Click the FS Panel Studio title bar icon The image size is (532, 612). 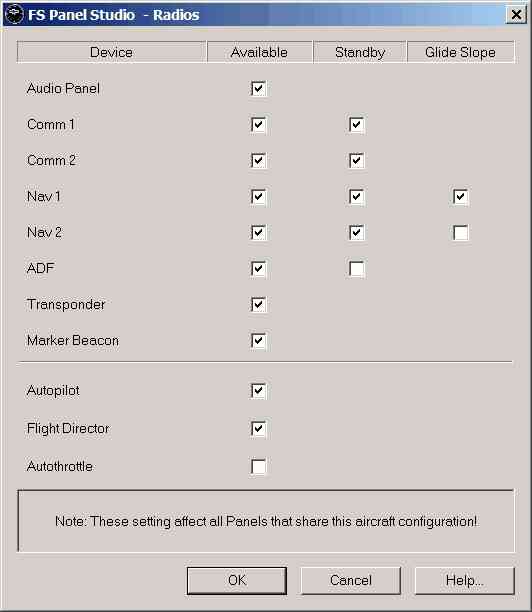pyautogui.click(x=14, y=14)
